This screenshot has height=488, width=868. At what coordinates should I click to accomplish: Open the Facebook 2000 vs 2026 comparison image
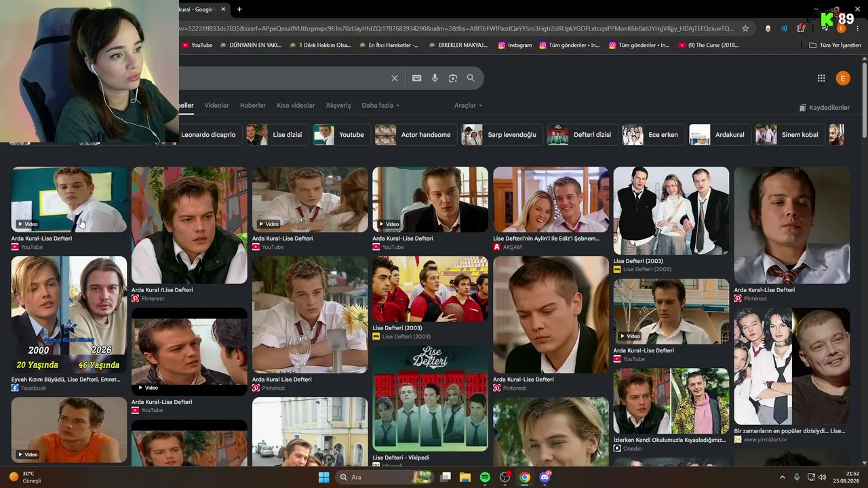(69, 315)
